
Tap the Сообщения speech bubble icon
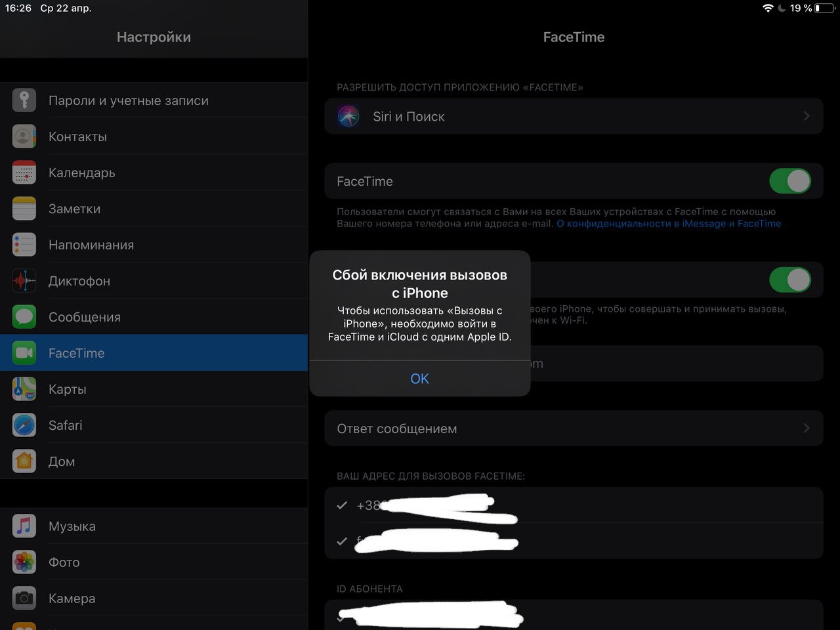point(24,317)
